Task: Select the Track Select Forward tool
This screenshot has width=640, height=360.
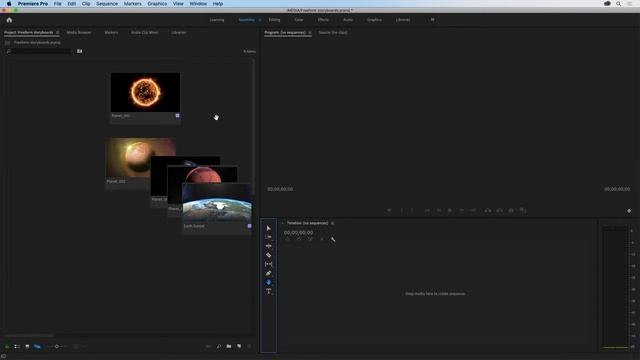Action: tap(268, 237)
